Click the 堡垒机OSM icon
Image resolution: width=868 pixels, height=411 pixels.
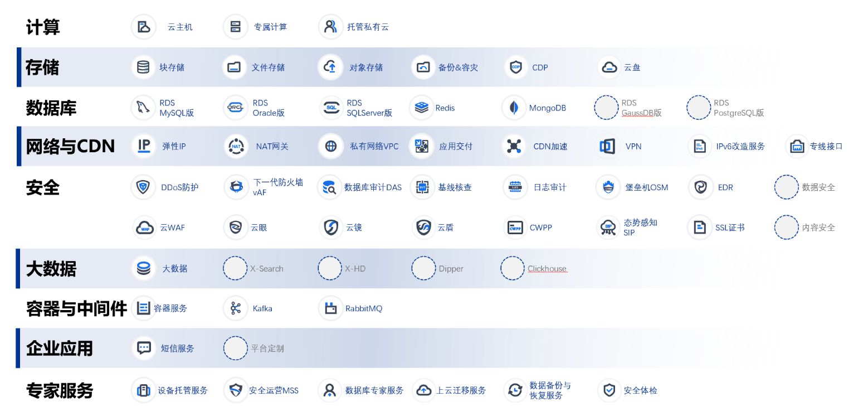[x=608, y=187]
